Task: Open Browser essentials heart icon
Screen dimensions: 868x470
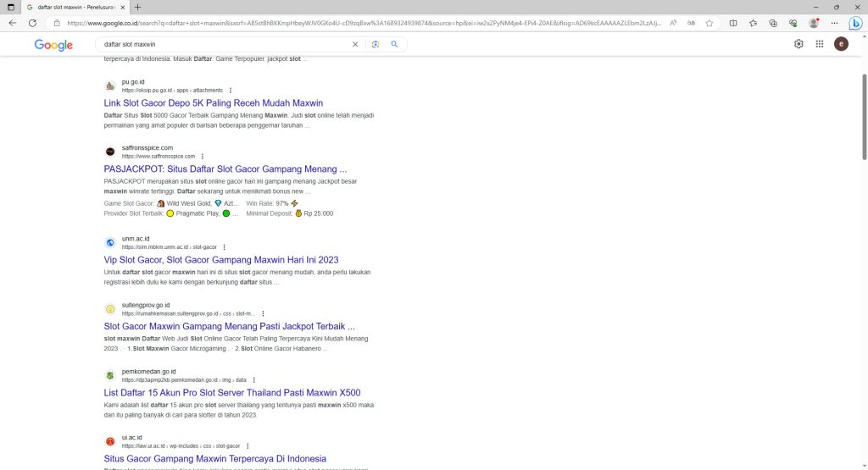Action: coord(793,23)
